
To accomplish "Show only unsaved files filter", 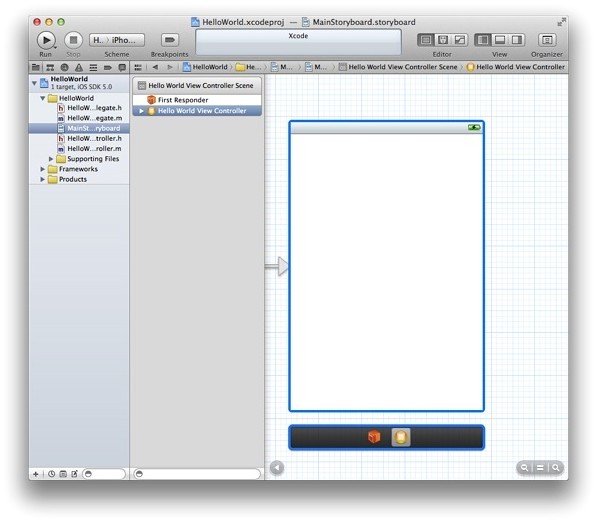I will pyautogui.click(x=74, y=474).
